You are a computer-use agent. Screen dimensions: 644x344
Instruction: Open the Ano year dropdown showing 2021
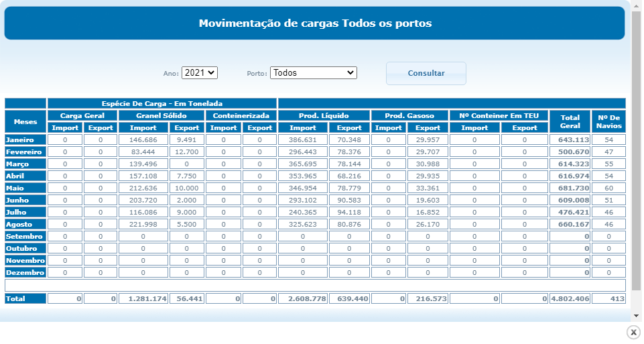pos(199,72)
